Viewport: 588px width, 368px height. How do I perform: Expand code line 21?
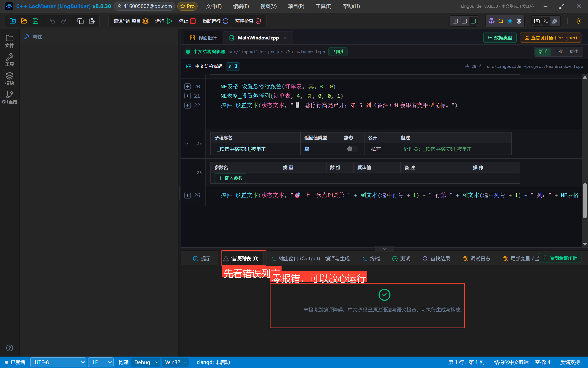(x=187, y=96)
